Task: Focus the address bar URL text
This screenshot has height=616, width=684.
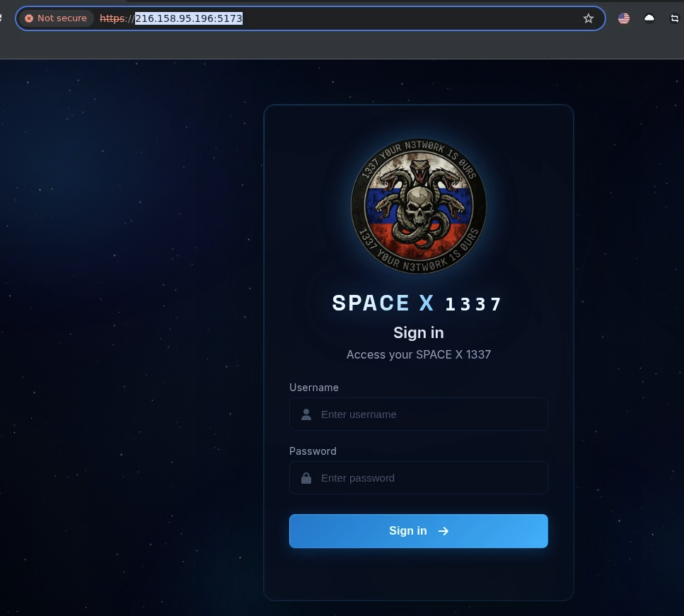Action: pyautogui.click(x=171, y=18)
